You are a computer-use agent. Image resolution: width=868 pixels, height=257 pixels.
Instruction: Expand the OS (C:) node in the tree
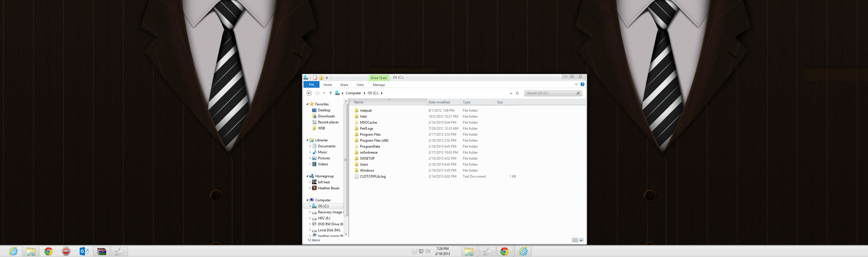310,206
